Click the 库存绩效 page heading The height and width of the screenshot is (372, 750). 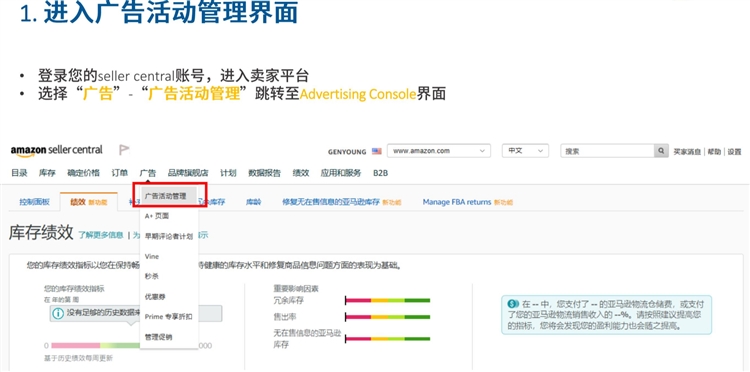[x=41, y=233]
